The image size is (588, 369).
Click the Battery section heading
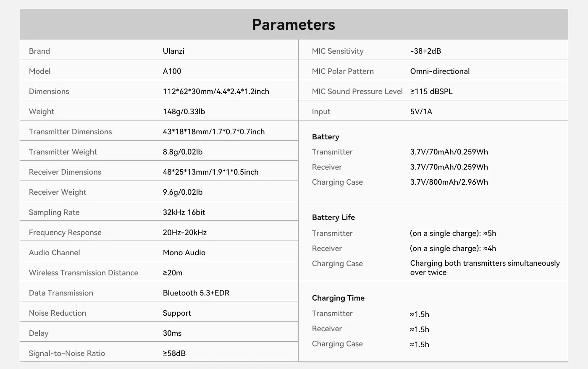coord(325,137)
